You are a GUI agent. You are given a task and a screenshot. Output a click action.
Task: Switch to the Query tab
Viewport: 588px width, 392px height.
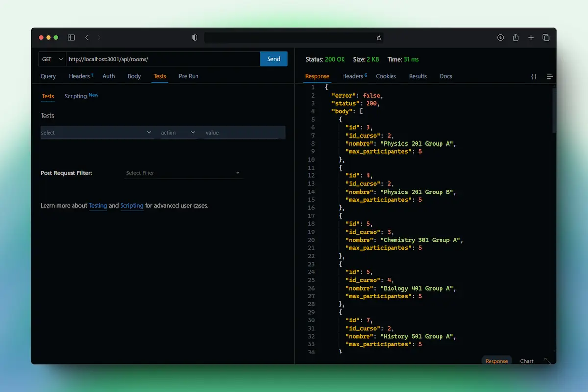(48, 76)
